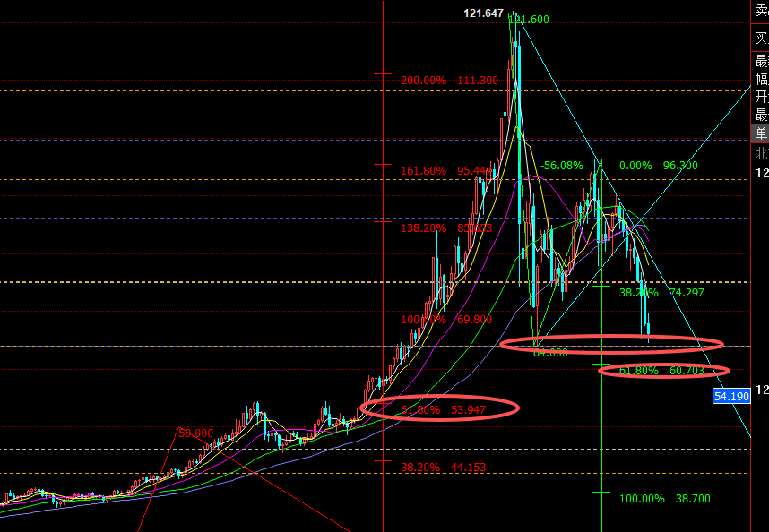Image resolution: width=769 pixels, height=532 pixels.
Task: Click the 161.80% red Fibonacci level label
Action: coord(424,170)
